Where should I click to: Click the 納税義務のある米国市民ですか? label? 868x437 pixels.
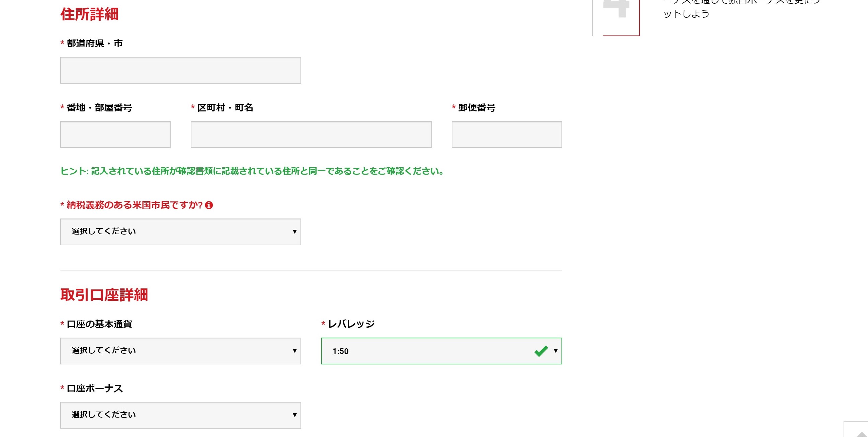pos(135,205)
